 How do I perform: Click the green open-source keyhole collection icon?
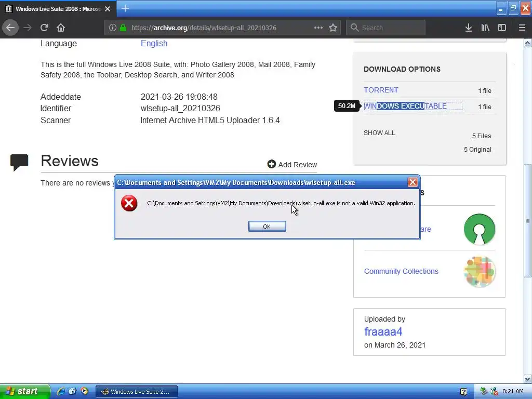pos(480,229)
